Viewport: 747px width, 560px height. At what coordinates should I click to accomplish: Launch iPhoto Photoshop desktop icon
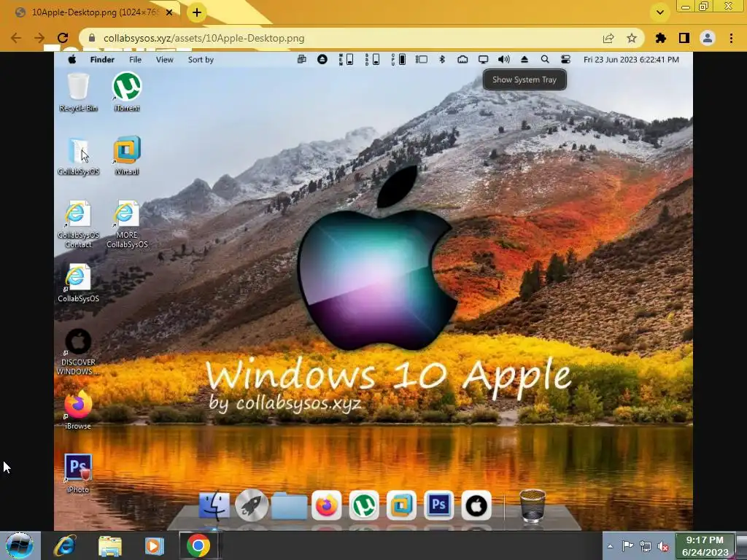[78, 473]
